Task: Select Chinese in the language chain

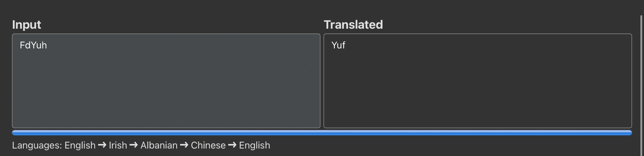Action: coord(208,145)
